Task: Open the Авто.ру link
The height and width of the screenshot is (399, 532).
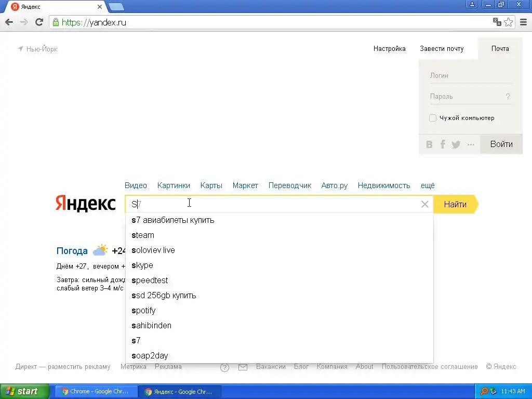Action: (335, 185)
